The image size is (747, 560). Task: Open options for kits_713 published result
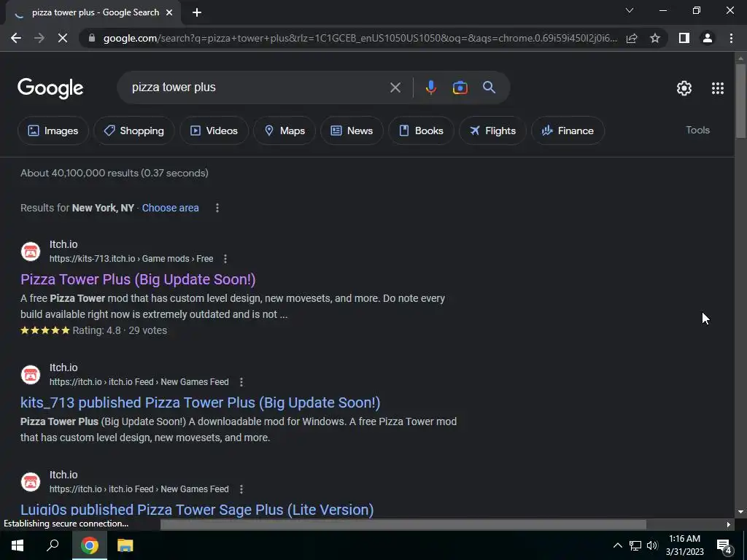coord(241,382)
